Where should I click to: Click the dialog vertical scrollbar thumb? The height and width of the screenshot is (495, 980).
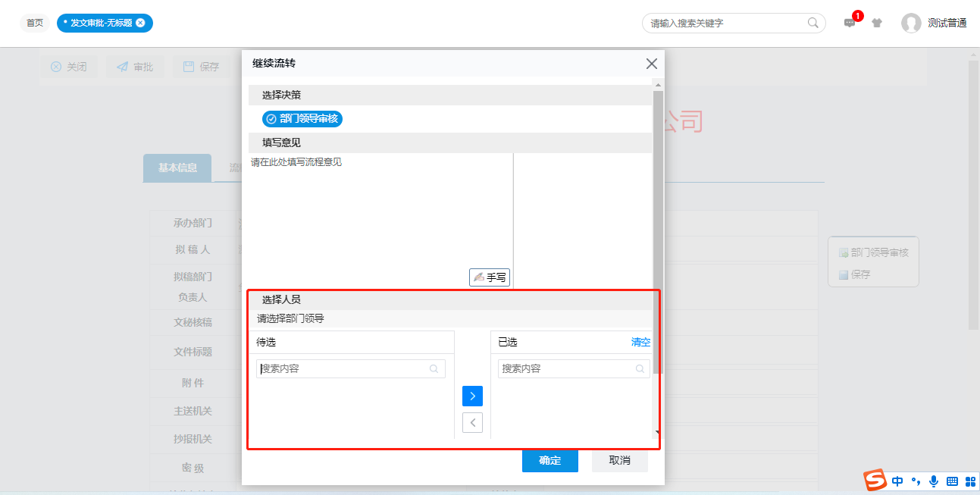[657, 231]
